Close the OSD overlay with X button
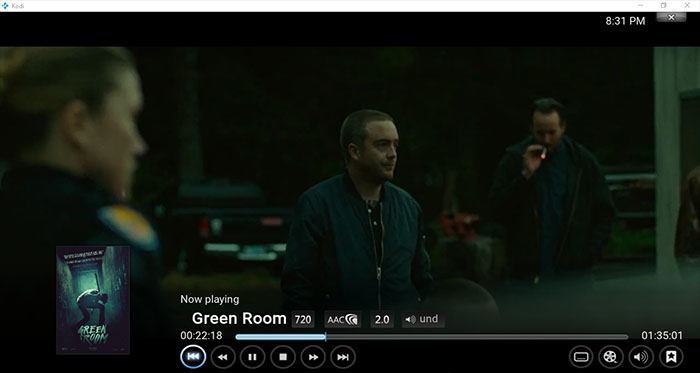Screen dimensions: 700x373 click(x=671, y=17)
